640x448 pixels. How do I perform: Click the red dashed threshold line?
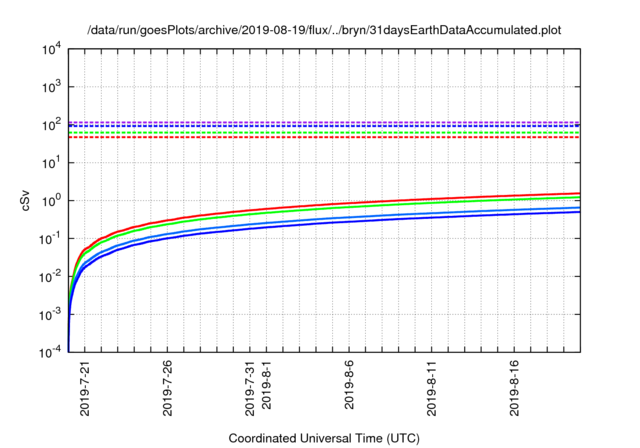(x=324, y=137)
